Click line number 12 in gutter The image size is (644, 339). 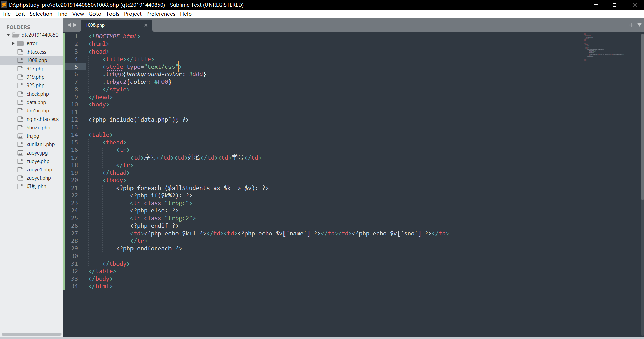pos(74,120)
